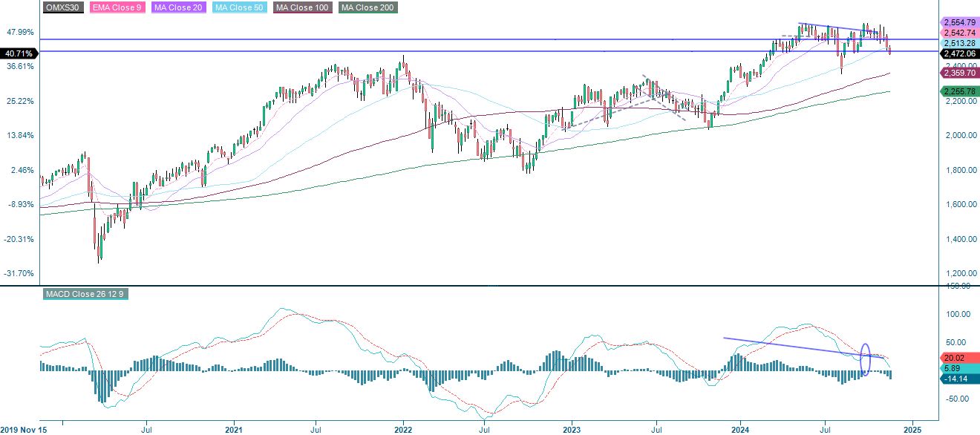The image size is (980, 435).
Task: Select the -8.93% axis label
Action: click(21, 204)
